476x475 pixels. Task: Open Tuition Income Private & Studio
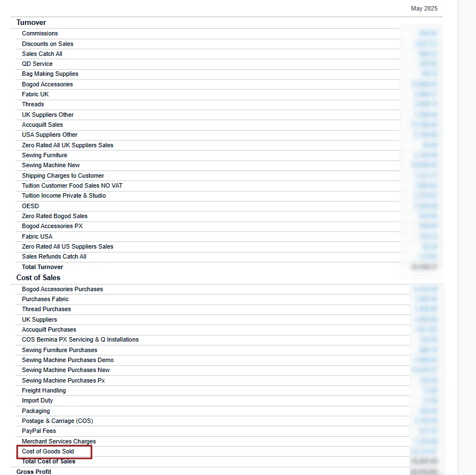pos(64,196)
